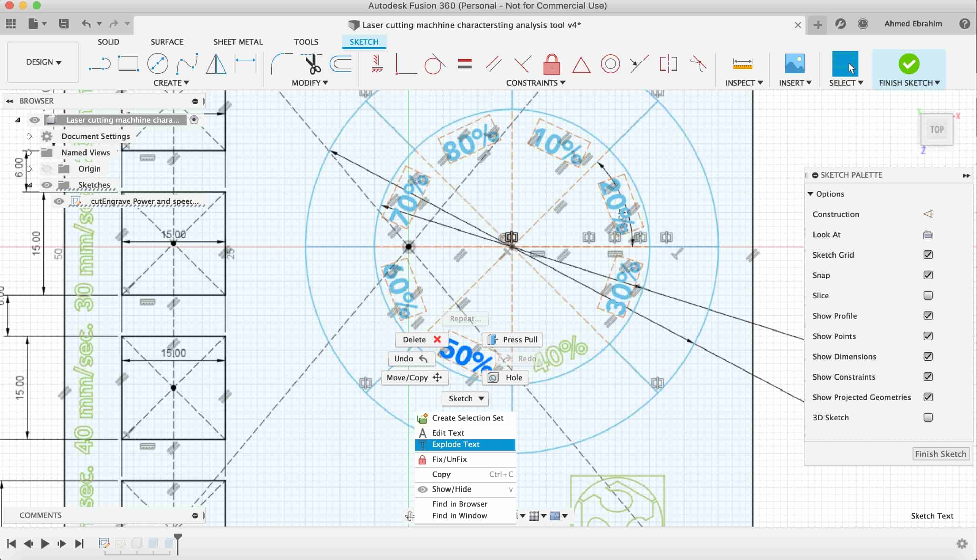Apply Equal constraint

point(465,64)
